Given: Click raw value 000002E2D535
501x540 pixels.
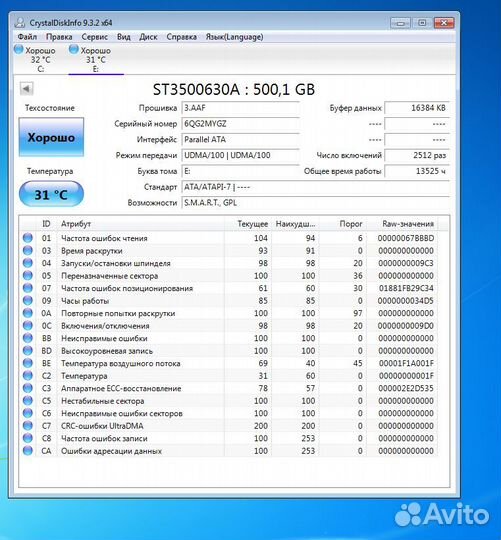Looking at the screenshot, I should [406, 388].
